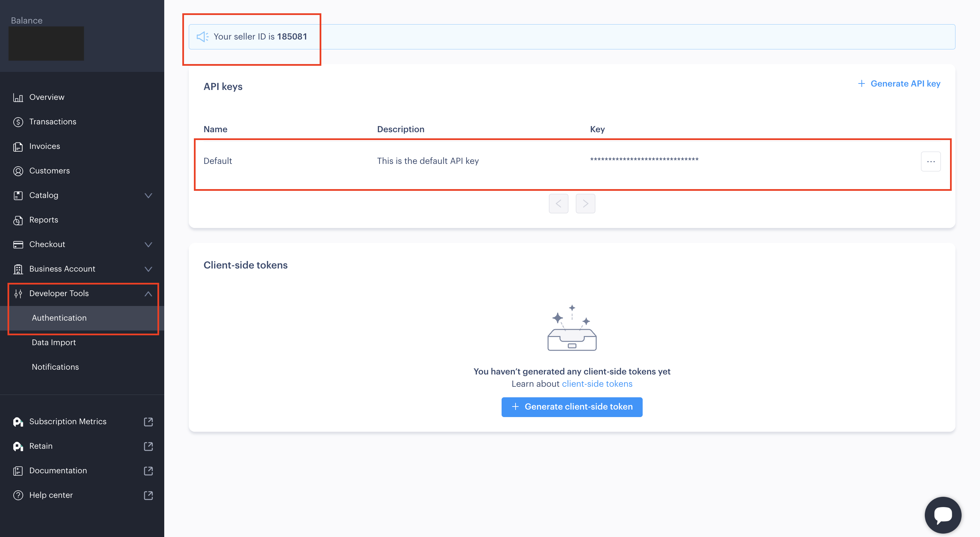Click the Overview bar chart icon
The image size is (980, 537).
18,98
